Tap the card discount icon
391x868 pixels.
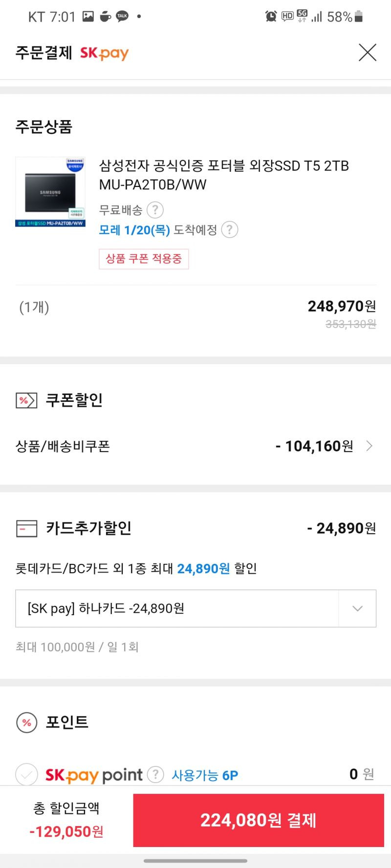coord(26,528)
